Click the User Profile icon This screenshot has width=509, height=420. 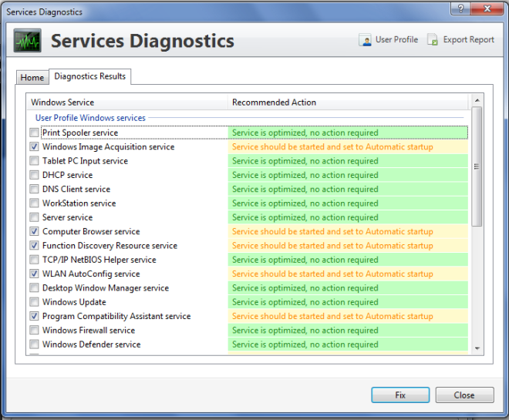coord(366,40)
